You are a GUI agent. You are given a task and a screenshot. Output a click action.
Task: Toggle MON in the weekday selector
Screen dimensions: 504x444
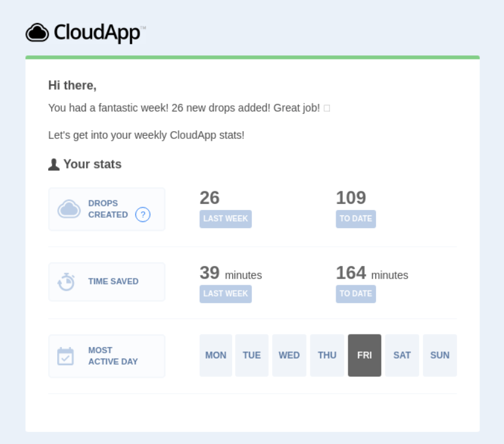pyautogui.click(x=215, y=355)
